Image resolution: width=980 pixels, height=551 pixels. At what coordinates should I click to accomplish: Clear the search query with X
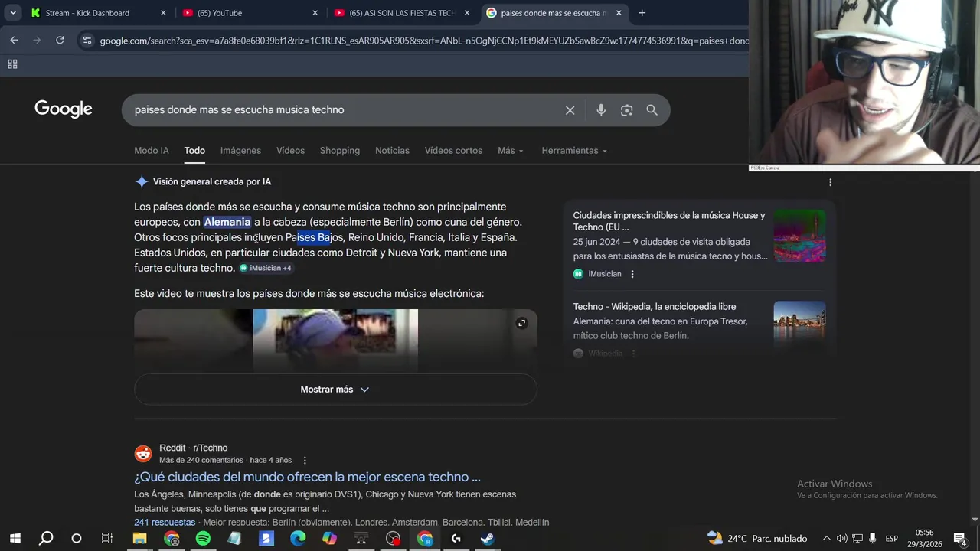570,110
